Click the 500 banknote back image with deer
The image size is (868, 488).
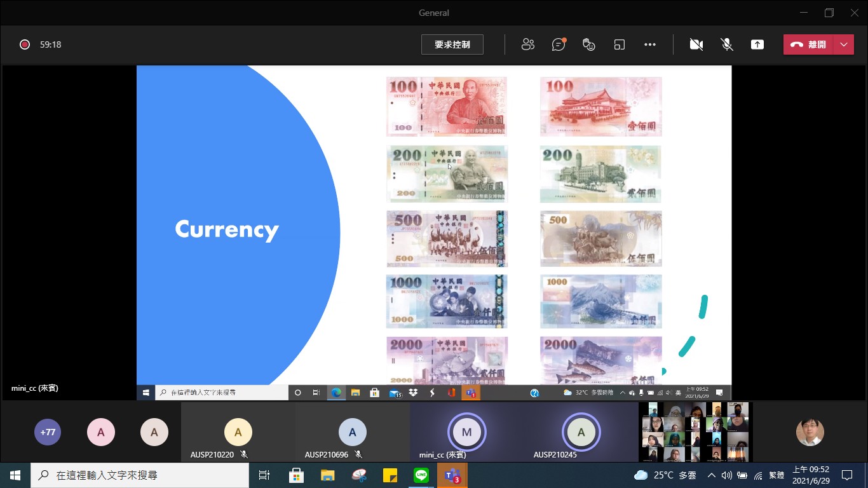pyautogui.click(x=601, y=239)
